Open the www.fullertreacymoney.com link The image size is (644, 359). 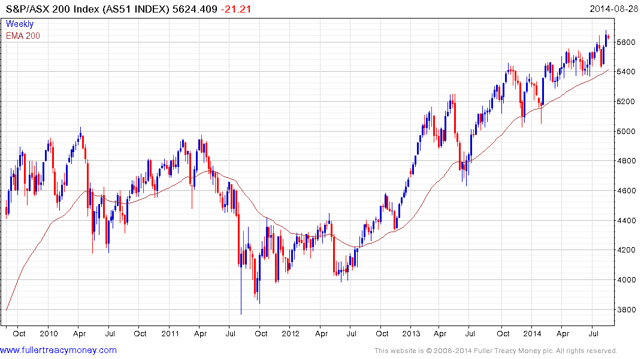click(x=58, y=351)
